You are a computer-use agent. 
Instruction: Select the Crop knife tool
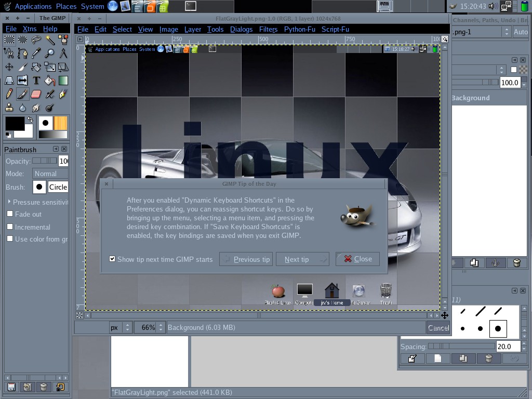point(23,67)
